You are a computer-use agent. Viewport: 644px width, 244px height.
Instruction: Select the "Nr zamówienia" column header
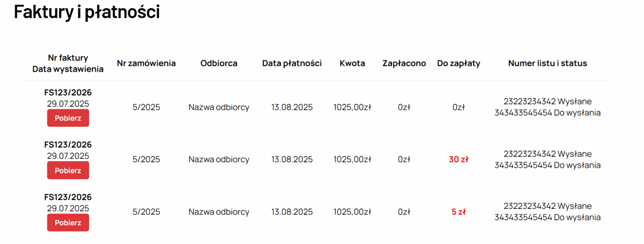tap(146, 63)
